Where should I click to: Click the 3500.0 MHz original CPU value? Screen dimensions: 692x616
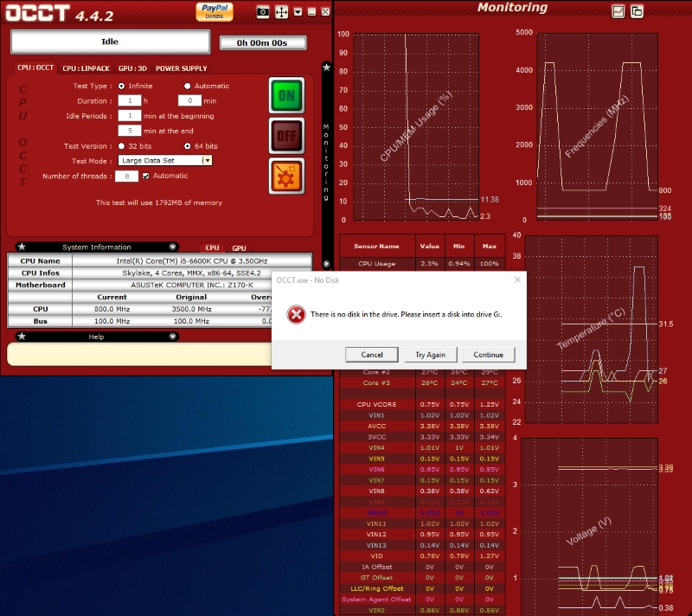(x=191, y=309)
